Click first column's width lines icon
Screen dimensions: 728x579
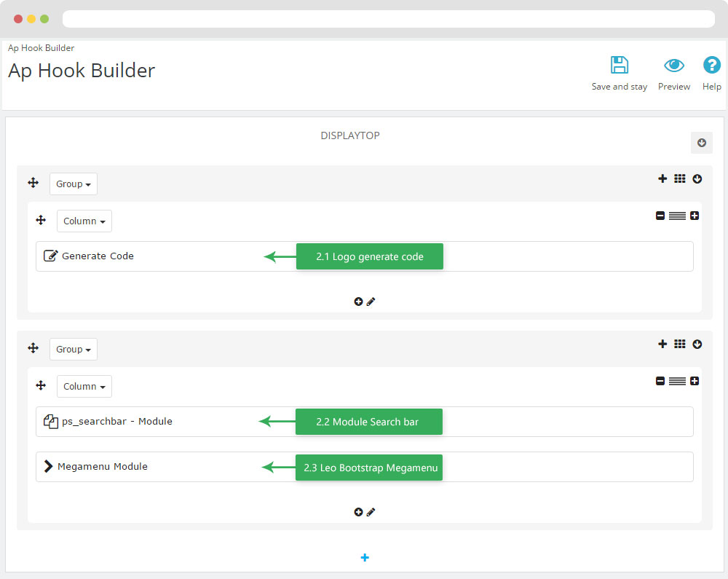click(677, 216)
